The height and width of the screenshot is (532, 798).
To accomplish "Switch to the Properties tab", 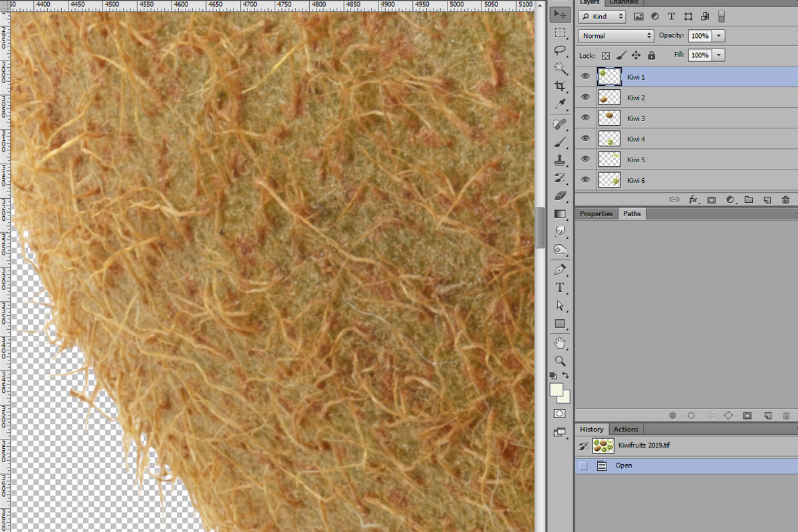I will (597, 213).
